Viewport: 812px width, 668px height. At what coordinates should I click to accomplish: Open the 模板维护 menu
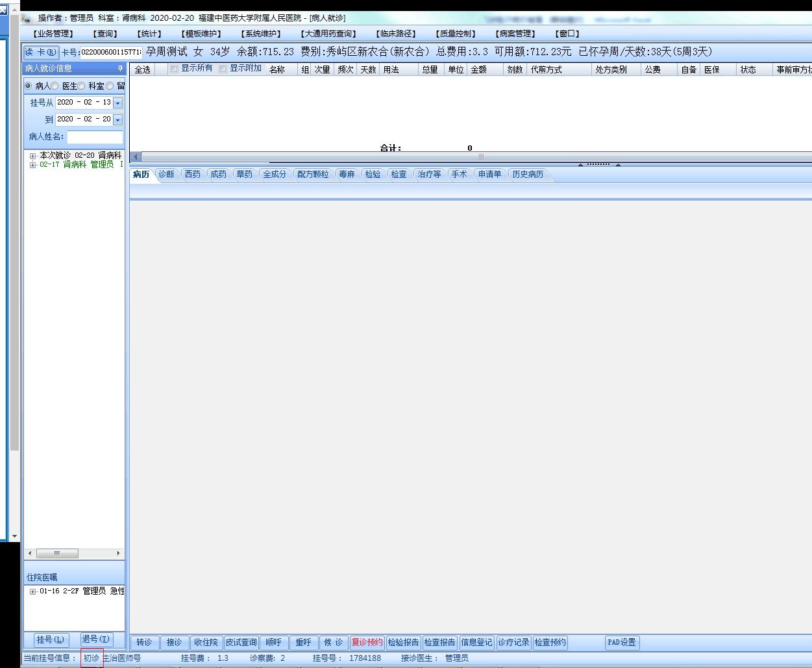pos(202,34)
